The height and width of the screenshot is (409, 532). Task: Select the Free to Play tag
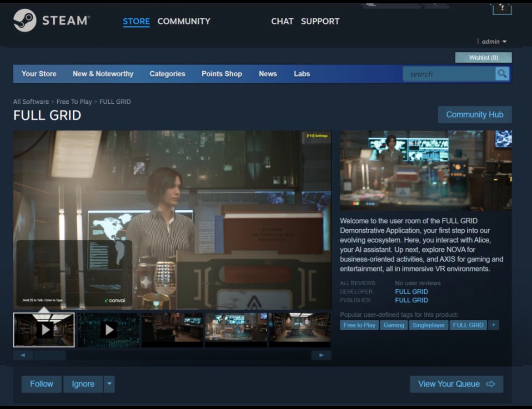359,325
